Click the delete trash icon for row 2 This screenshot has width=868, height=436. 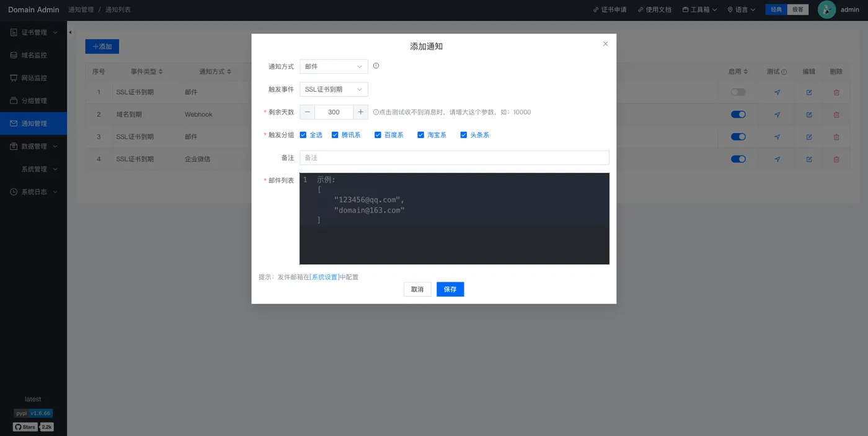coord(836,115)
